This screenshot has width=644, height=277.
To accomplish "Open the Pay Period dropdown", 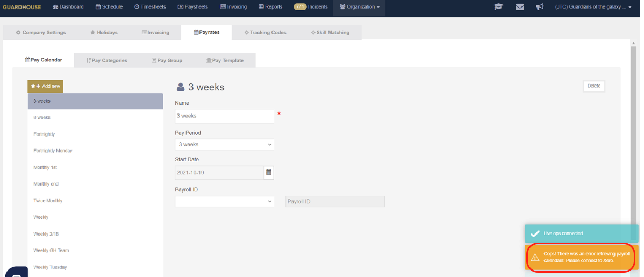I will pos(224,145).
